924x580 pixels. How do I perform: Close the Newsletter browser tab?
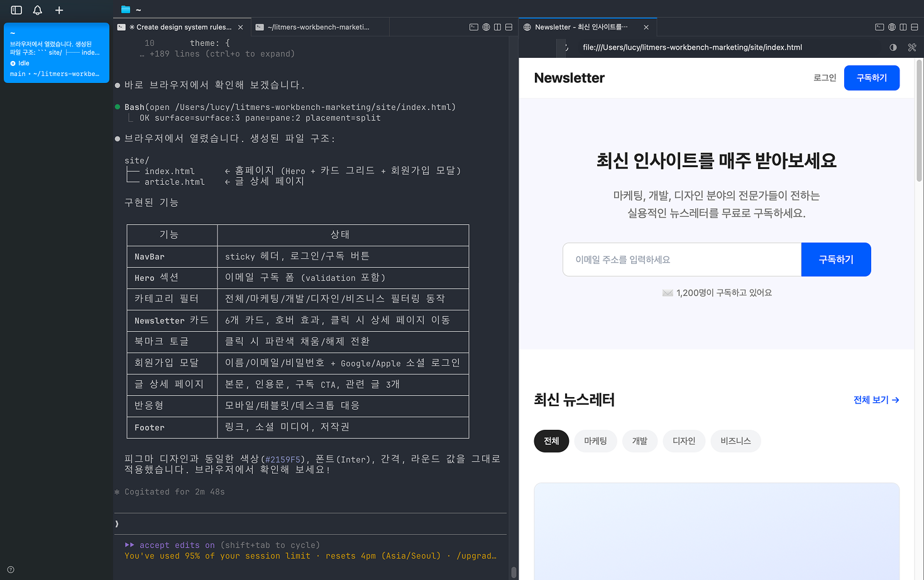point(646,27)
